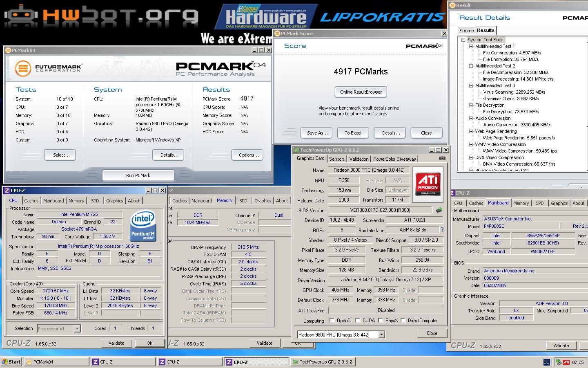Viewport: 588px width, 368px height.
Task: Toggle the PhysX checkbox
Action: tap(381, 321)
